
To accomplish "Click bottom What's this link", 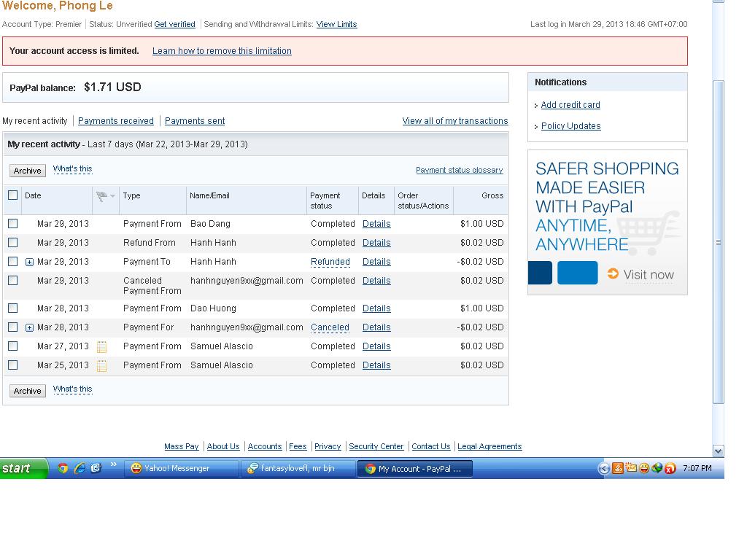I will 72,389.
